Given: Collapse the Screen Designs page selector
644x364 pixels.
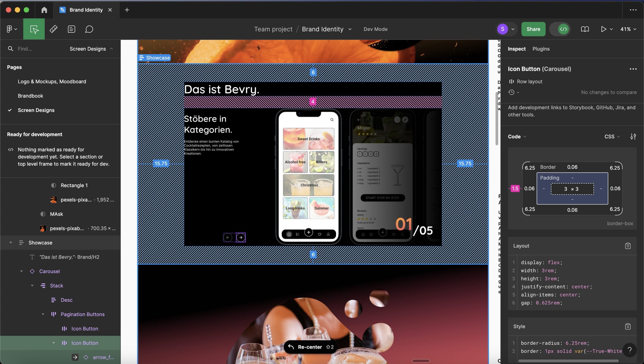Looking at the screenshot, I should tap(91, 49).
